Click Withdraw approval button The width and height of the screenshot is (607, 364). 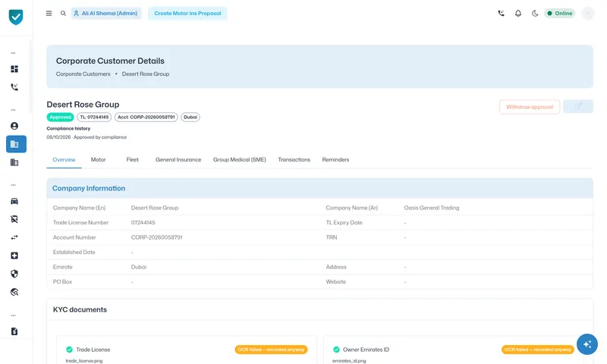tap(529, 107)
